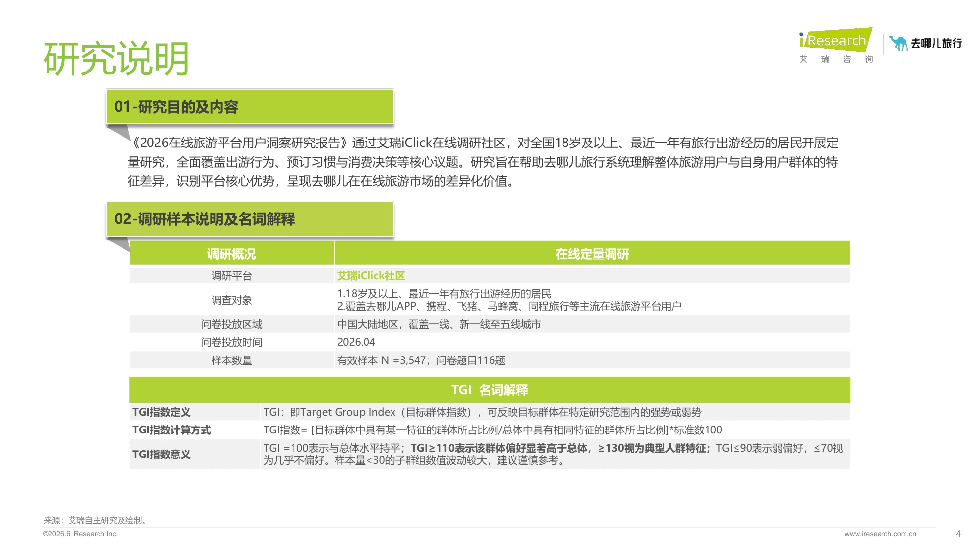The image size is (980, 551).
Task: Click the 调研概况 column header
Action: [232, 254]
